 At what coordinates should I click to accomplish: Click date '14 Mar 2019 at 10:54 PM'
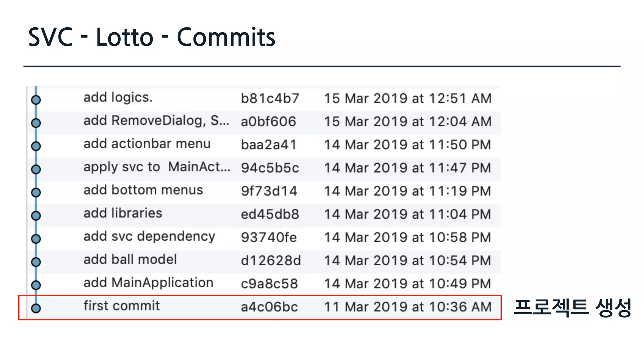coord(408,261)
